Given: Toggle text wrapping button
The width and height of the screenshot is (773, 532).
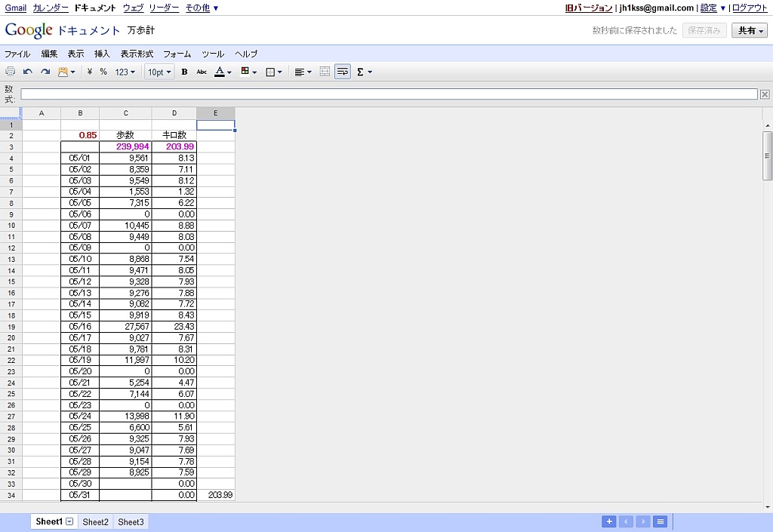Looking at the screenshot, I should coord(343,72).
